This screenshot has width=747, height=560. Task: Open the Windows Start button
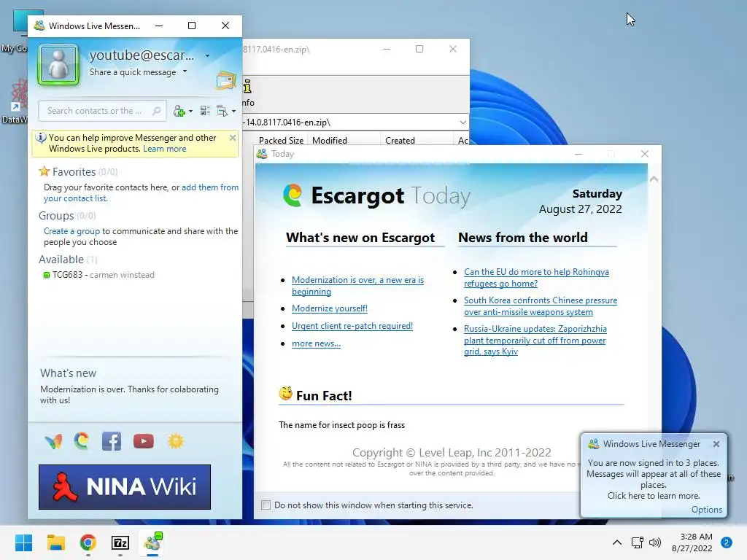tap(24, 542)
